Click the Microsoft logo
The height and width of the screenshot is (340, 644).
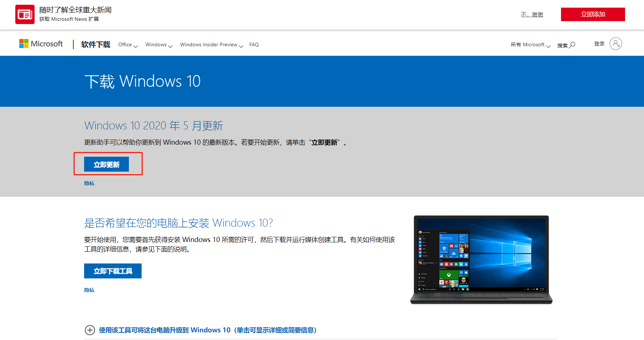[x=41, y=44]
